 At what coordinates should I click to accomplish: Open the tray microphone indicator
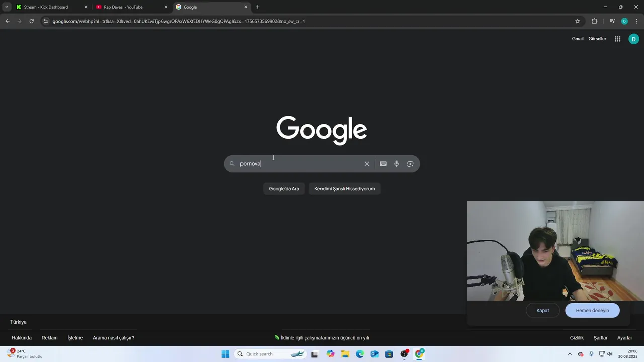[591, 354]
